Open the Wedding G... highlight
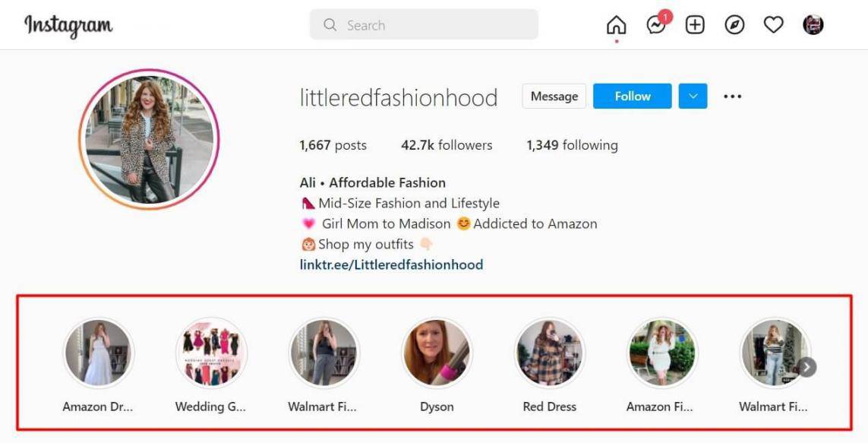The width and height of the screenshot is (868, 443). click(x=211, y=353)
